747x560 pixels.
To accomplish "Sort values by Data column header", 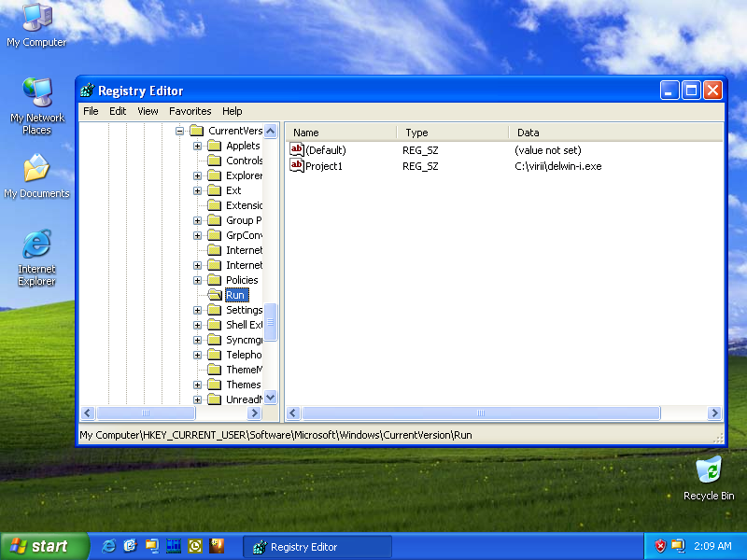I will (x=615, y=133).
